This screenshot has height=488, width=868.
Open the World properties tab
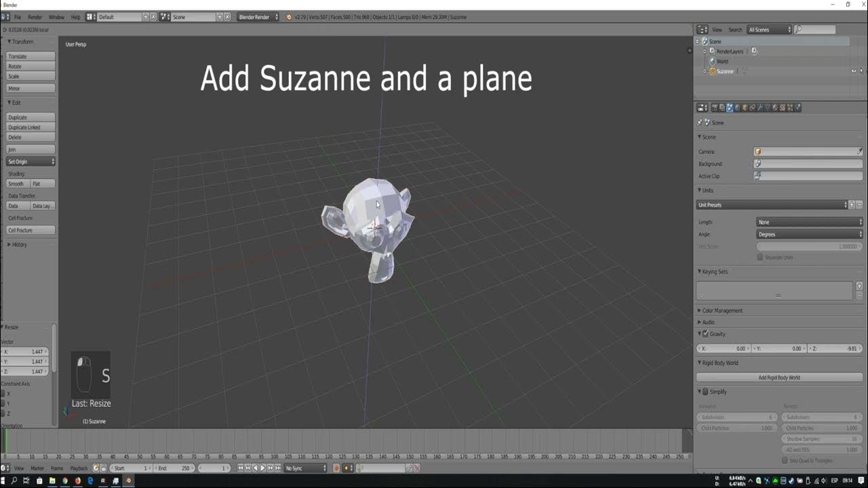tap(737, 108)
